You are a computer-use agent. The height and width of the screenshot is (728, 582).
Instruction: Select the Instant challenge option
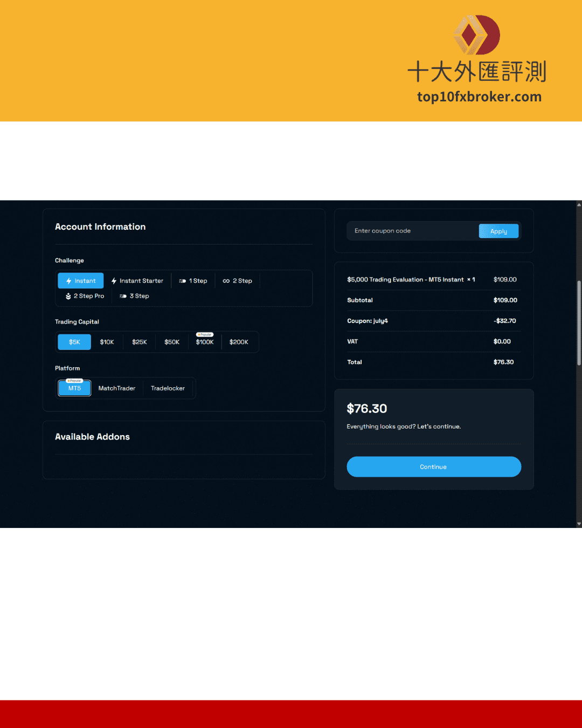(80, 281)
